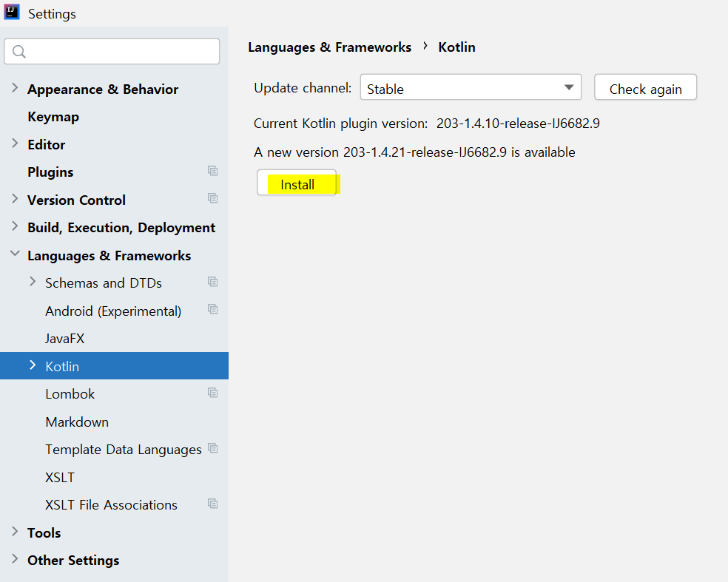Screen dimensions: 728x582
Task: Select Markdown settings item
Action: pos(77,422)
